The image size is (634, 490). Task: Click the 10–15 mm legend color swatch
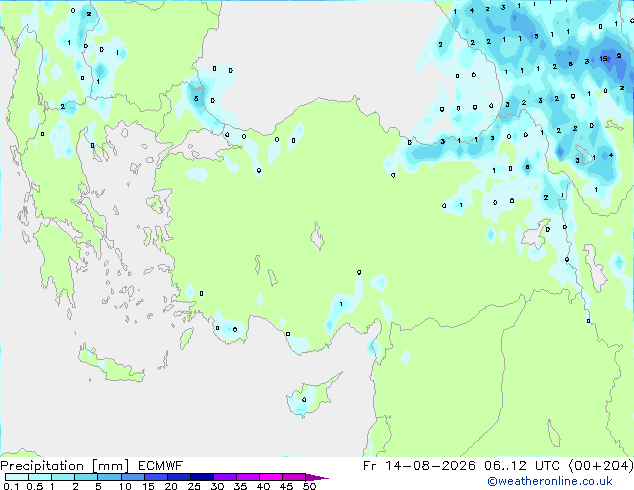click(x=133, y=477)
